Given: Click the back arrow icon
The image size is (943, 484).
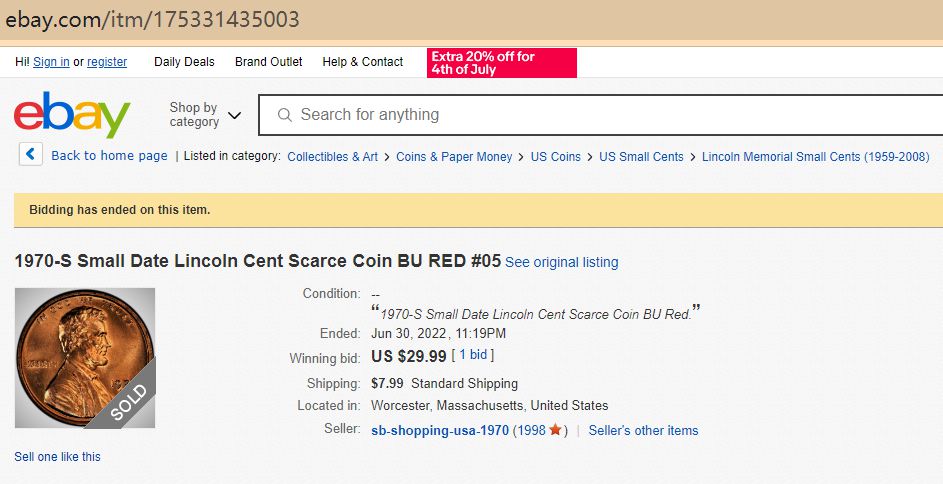Looking at the screenshot, I should [x=31, y=155].
